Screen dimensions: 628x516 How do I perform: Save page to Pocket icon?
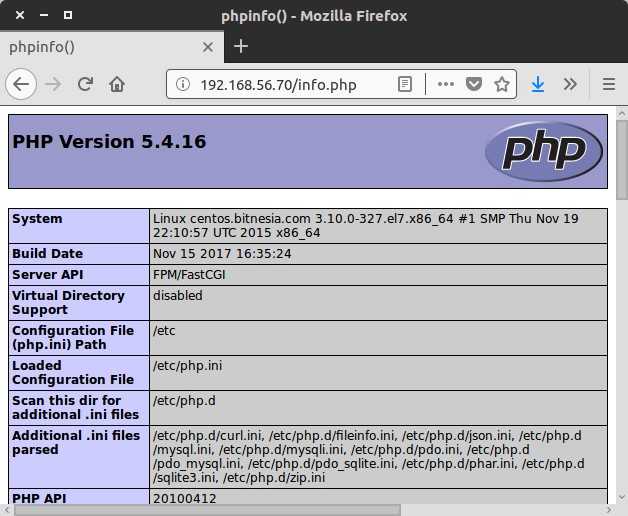474,84
